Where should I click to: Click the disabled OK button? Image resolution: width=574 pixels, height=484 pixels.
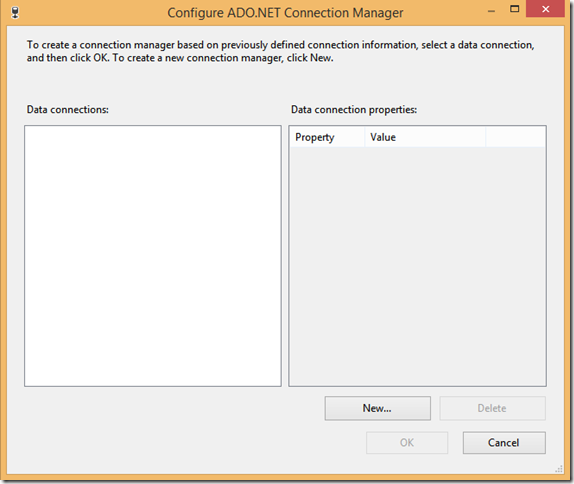pos(407,443)
